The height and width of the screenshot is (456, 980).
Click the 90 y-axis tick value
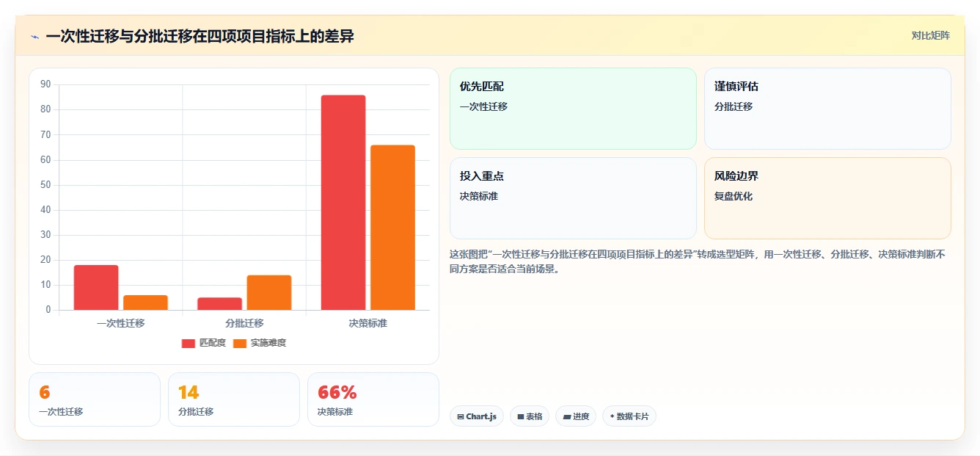point(45,84)
